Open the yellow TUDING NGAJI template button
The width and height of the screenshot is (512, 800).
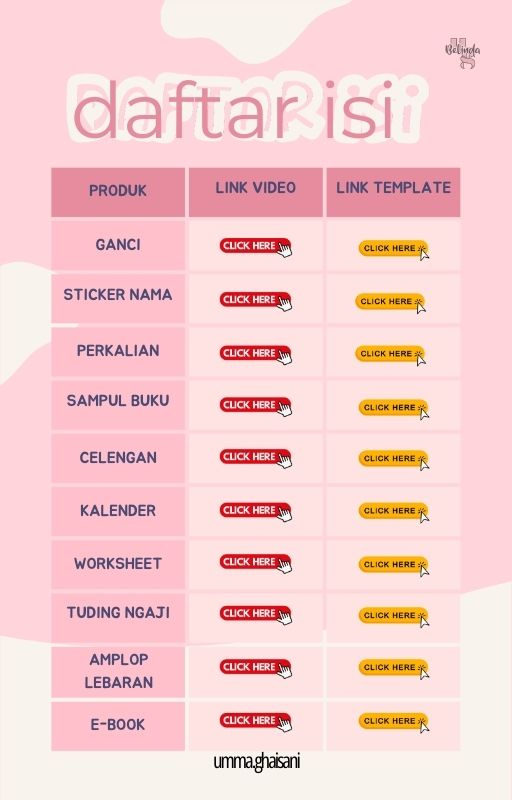393,616
